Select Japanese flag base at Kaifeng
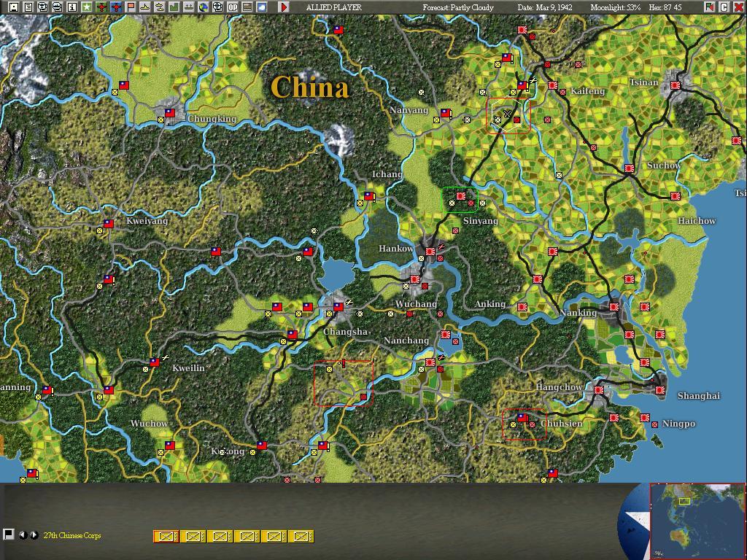Image resolution: width=747 pixels, height=560 pixels. 553,85
